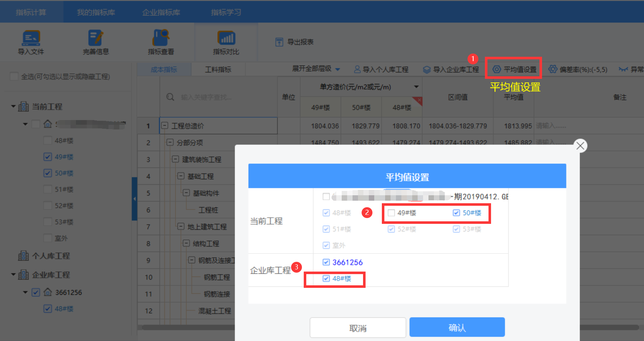Click the 导出报表 export report icon
Screen dimensions: 644x341
279,42
